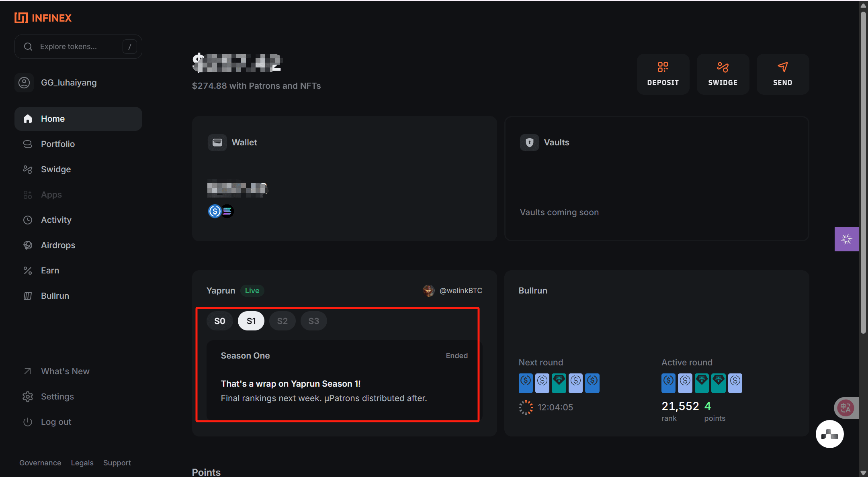
Task: Click the 12:04:05 countdown timer
Action: [x=555, y=408]
